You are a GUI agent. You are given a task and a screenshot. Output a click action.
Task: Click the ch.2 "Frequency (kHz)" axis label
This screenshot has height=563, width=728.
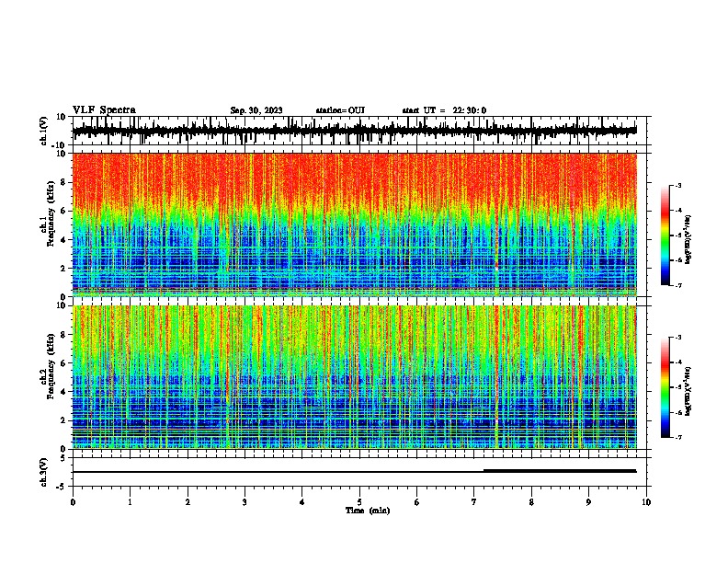(x=51, y=366)
